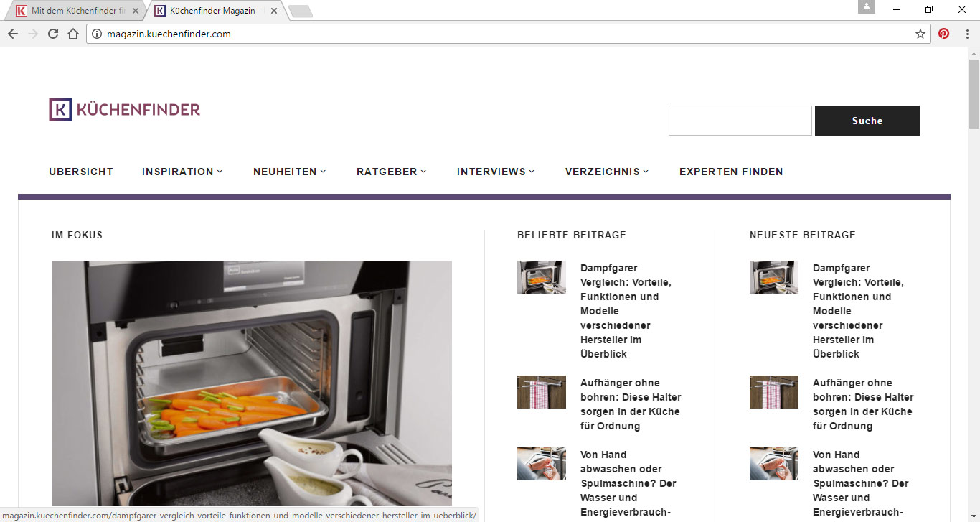Expand the Ratgeber menu dropdown

pyautogui.click(x=392, y=172)
